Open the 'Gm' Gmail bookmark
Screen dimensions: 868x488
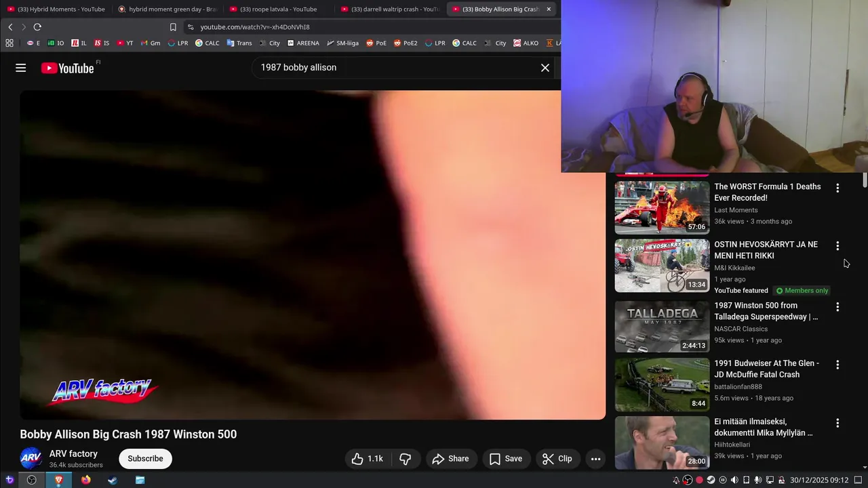(150, 43)
